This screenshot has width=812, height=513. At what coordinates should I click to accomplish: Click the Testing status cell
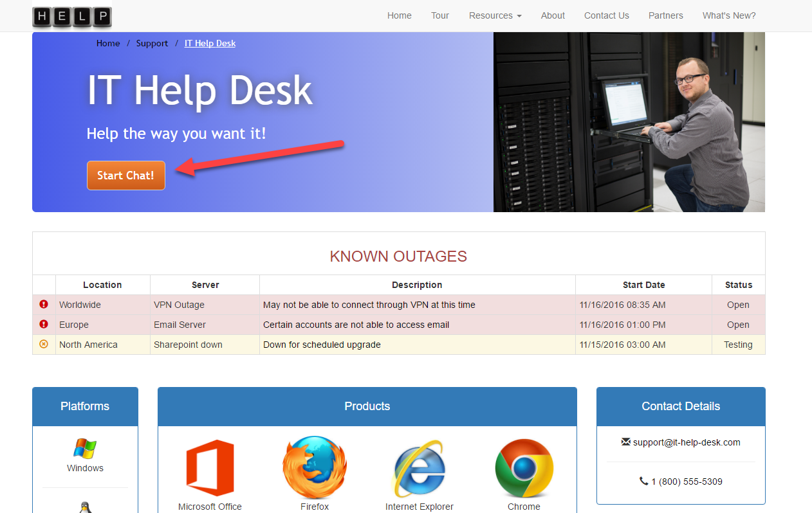tap(739, 345)
